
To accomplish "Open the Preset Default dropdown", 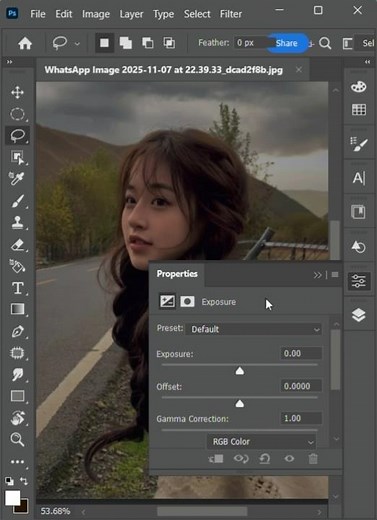I will [x=253, y=329].
